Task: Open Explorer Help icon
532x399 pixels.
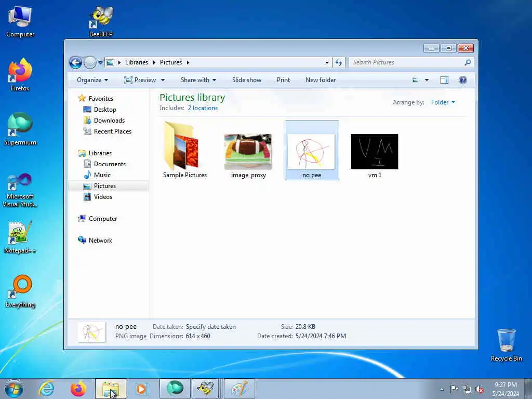Action: pos(463,80)
